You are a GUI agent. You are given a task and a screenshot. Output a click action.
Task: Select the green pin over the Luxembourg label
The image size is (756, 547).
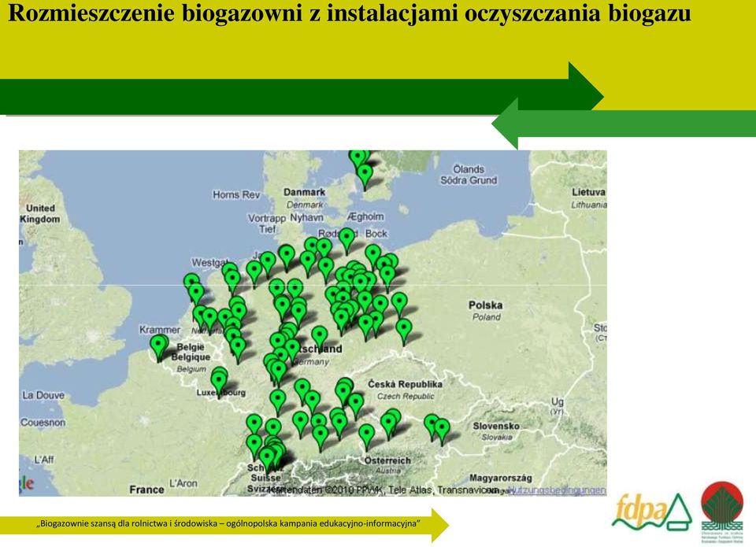(220, 382)
